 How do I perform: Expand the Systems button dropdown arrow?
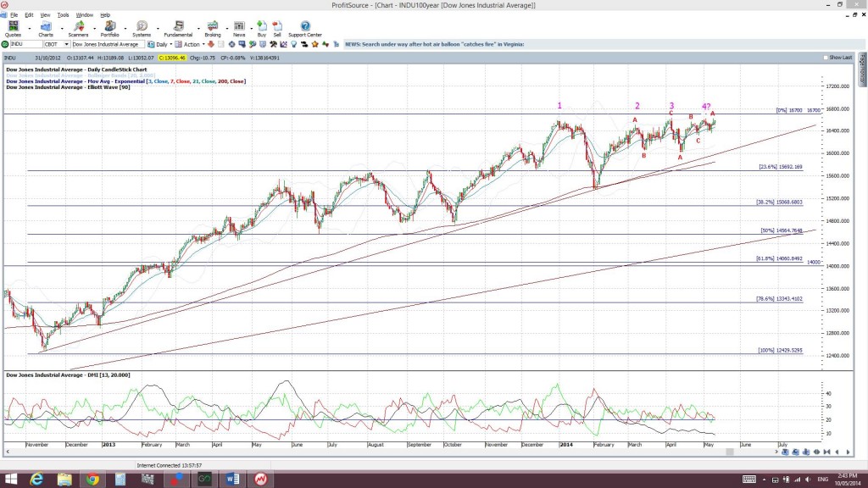(157, 29)
